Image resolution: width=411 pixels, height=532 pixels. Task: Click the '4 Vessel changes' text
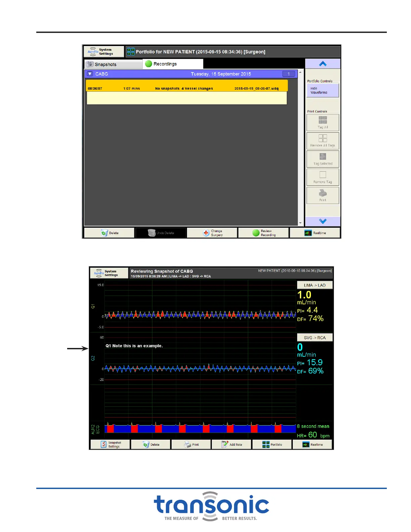click(x=197, y=89)
